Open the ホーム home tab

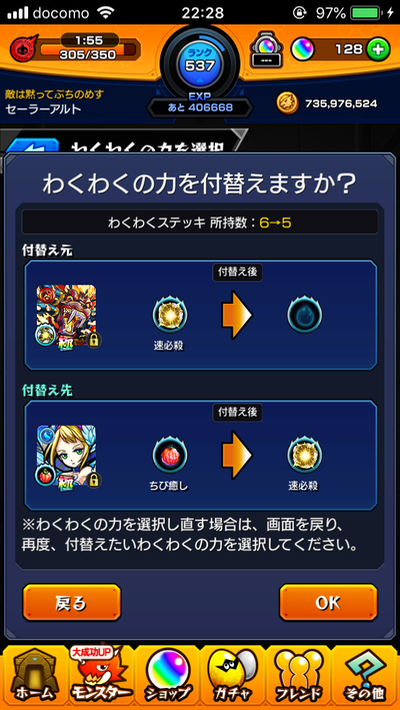(34, 677)
